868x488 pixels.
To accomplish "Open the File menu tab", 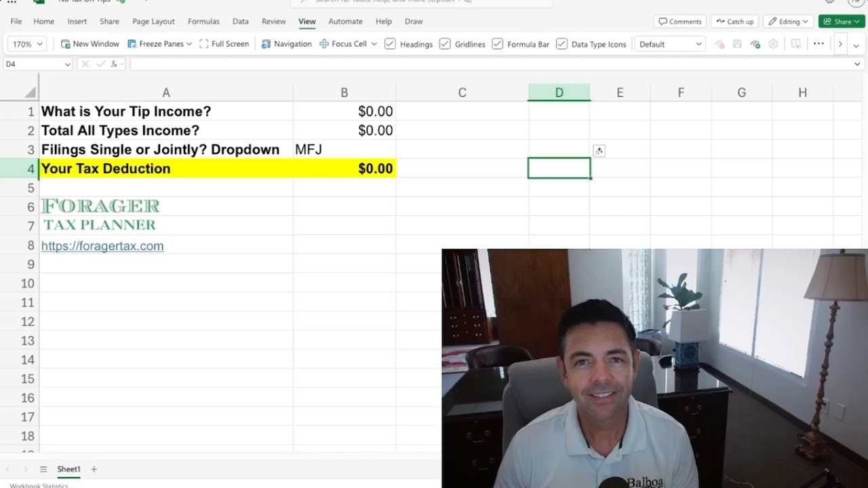I will tap(16, 22).
